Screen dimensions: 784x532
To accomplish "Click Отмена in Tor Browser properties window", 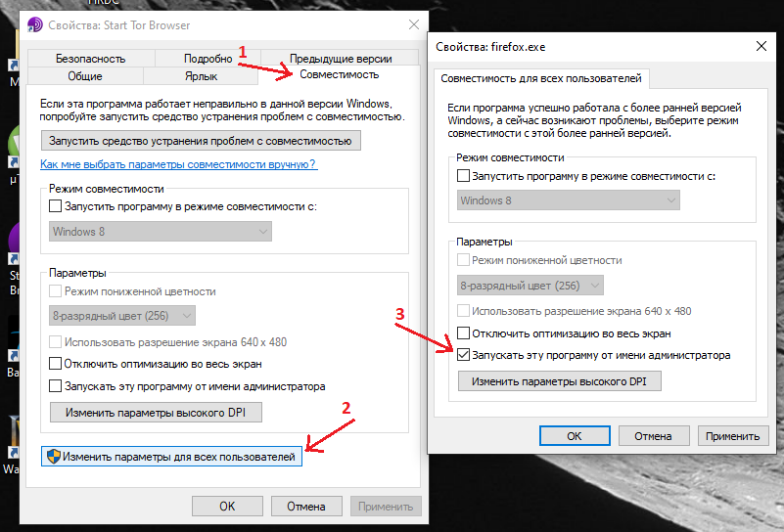I will pos(306,506).
